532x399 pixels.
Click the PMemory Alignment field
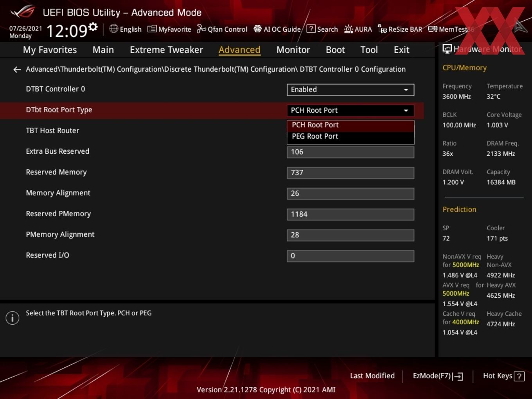pyautogui.click(x=350, y=235)
